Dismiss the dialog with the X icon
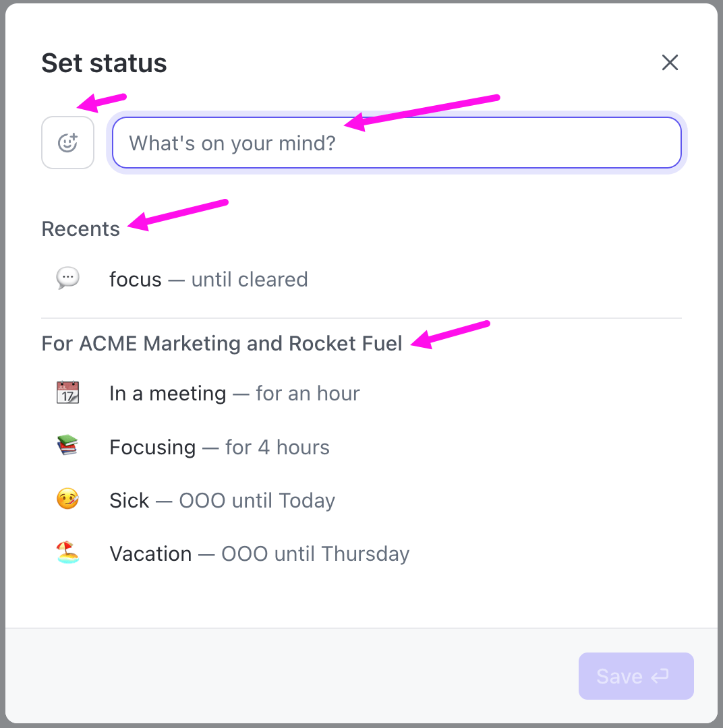This screenshot has height=728, width=723. (670, 62)
